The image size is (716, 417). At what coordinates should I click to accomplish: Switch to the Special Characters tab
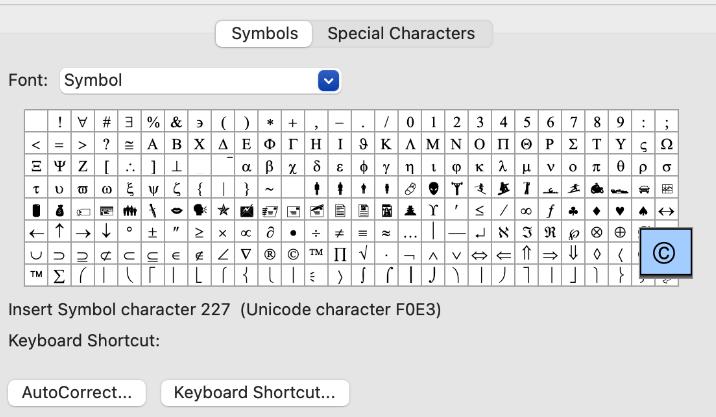401,33
